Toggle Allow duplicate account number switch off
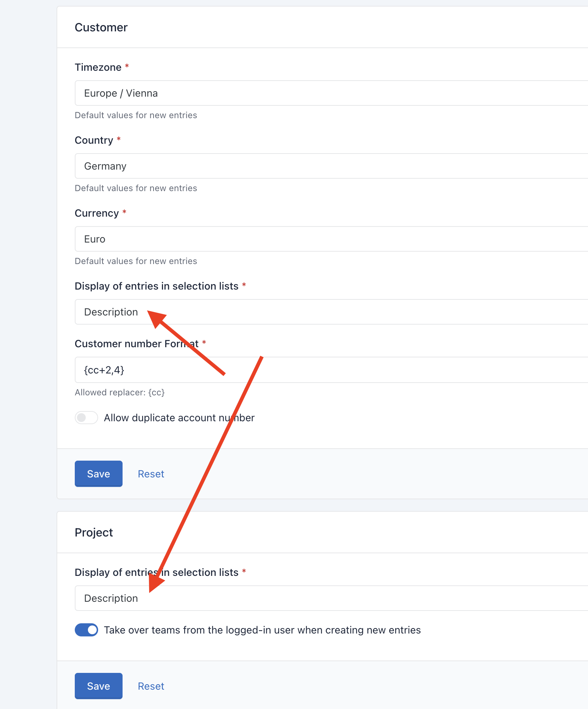This screenshot has height=709, width=588. (x=86, y=418)
